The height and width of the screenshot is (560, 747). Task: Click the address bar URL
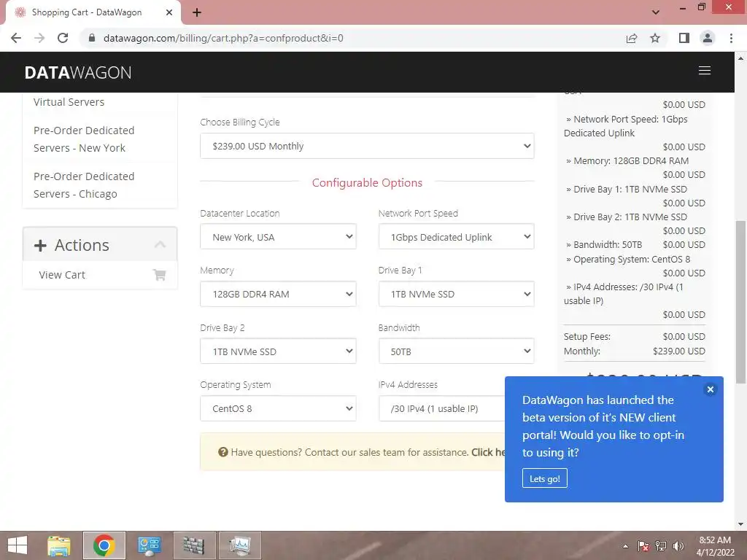click(x=223, y=38)
